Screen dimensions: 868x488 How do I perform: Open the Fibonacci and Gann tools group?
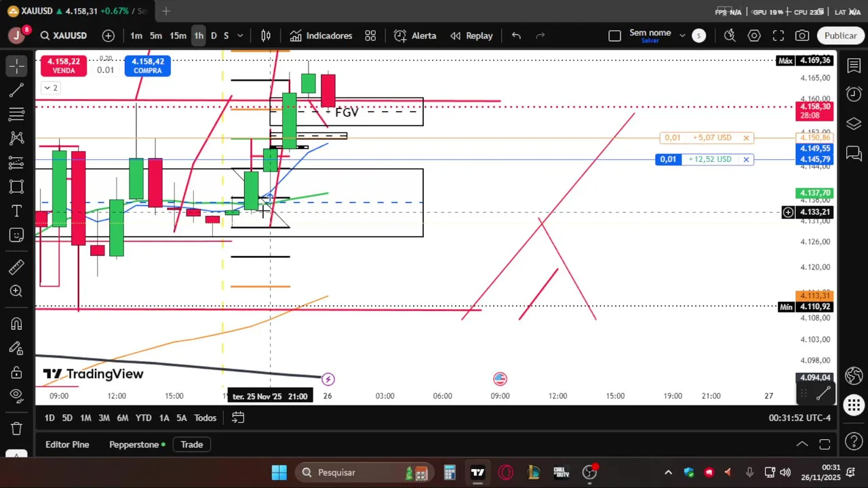[17, 114]
